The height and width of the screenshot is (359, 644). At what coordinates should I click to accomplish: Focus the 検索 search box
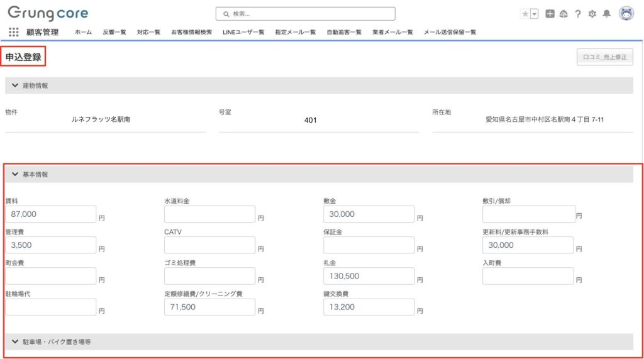point(306,14)
